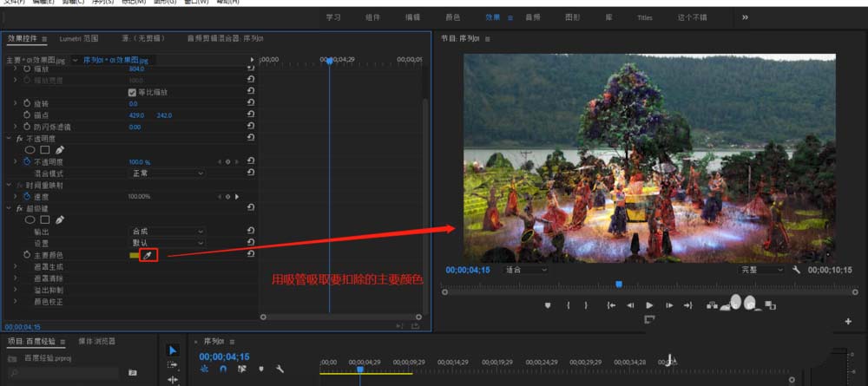The width and height of the screenshot is (868, 386).
Task: Mark Out point in Program Monitor
Action: [x=586, y=305]
